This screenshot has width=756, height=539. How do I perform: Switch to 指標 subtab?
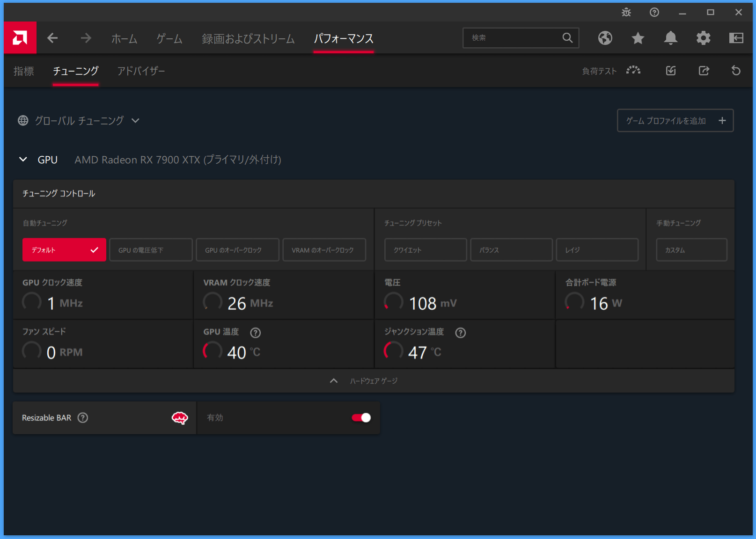[x=24, y=71]
